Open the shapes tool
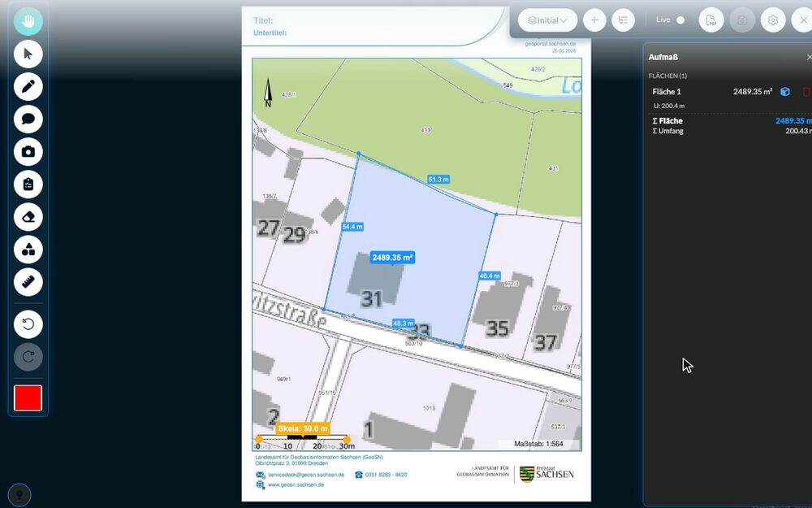Viewport: 812px width, 508px height. 28,250
